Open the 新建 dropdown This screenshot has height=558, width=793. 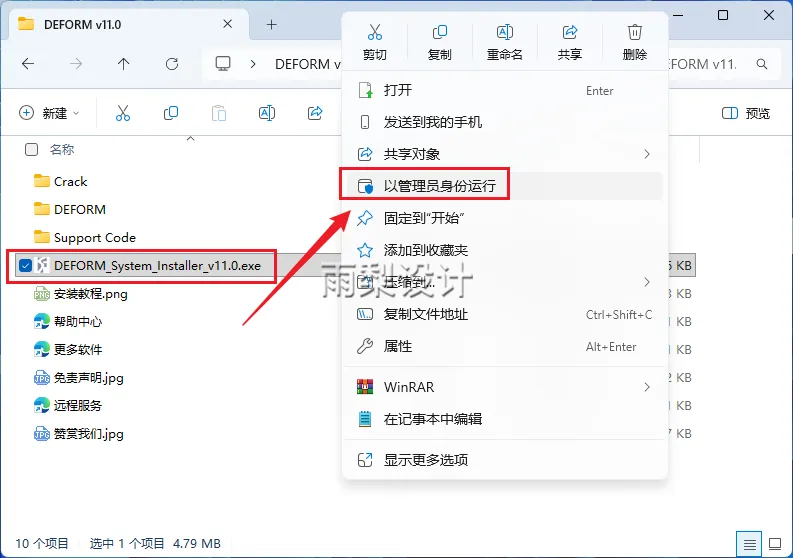coord(49,113)
